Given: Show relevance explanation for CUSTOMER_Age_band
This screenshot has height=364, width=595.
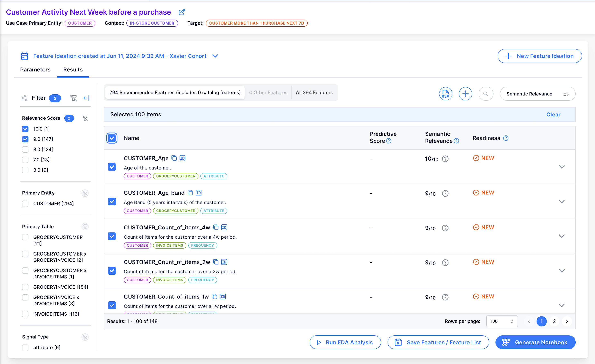Looking at the screenshot, I should 445,193.
